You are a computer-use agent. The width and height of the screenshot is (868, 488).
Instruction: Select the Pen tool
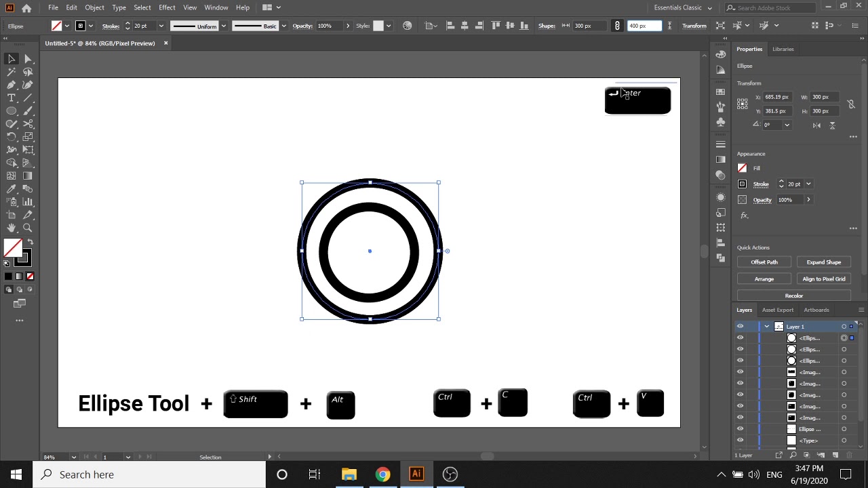click(x=12, y=85)
